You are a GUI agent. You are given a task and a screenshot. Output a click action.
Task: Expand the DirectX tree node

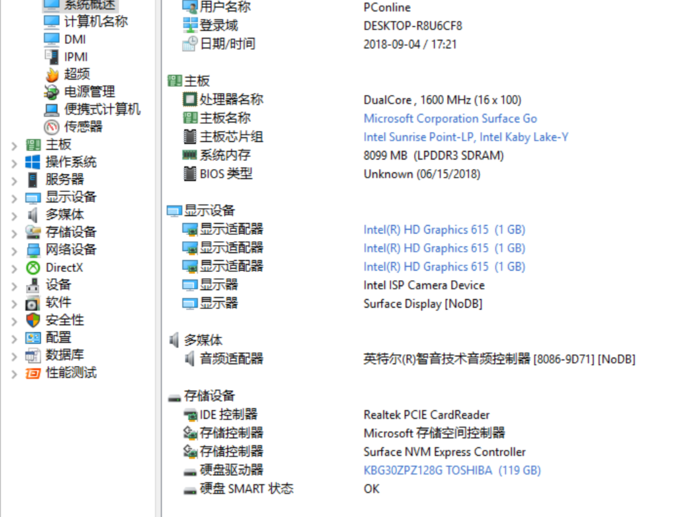14,268
